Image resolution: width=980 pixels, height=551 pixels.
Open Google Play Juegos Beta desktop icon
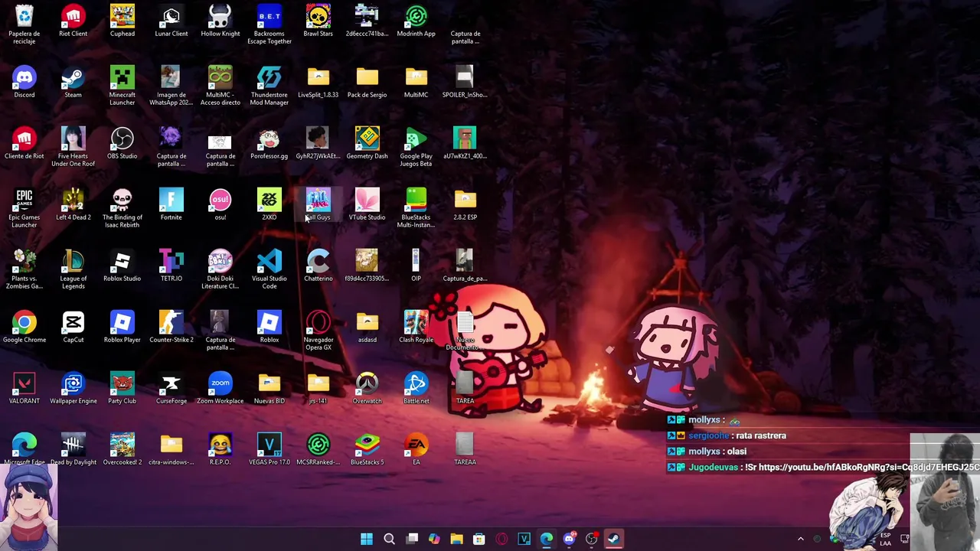[416, 146]
